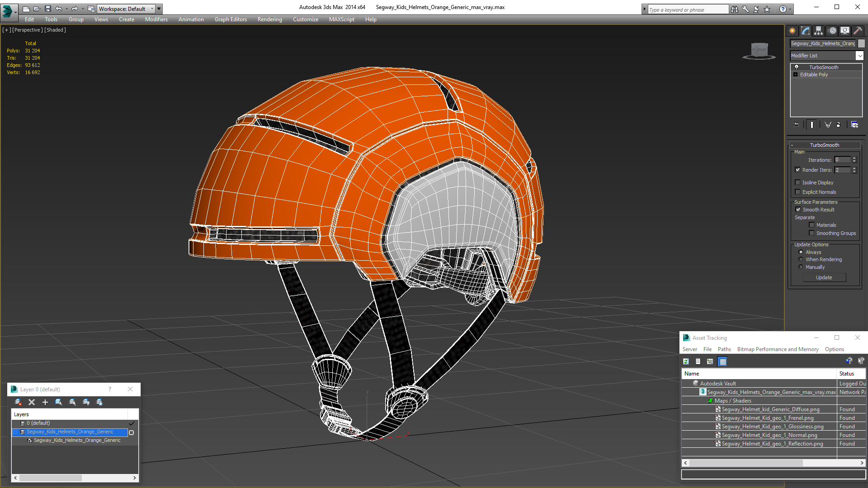Image resolution: width=868 pixels, height=488 pixels.
Task: Click the object color swatch
Action: pos(861,43)
